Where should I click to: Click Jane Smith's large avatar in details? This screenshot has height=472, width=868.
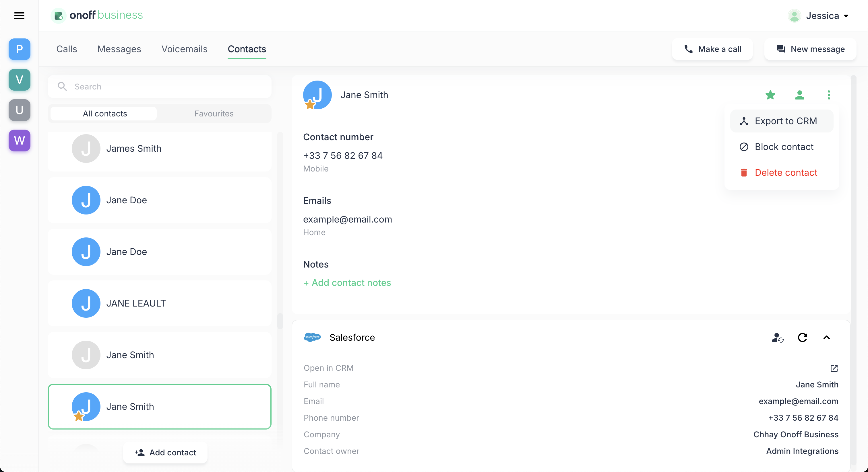[x=317, y=95]
